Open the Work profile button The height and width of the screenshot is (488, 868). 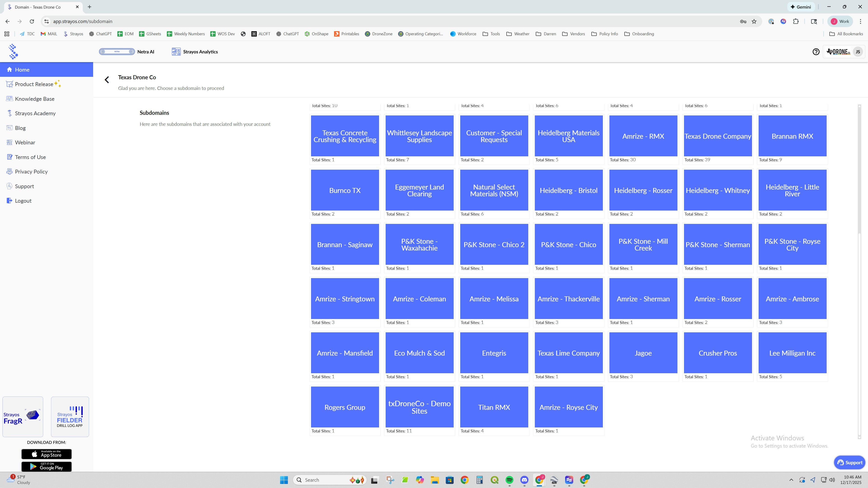coord(840,21)
